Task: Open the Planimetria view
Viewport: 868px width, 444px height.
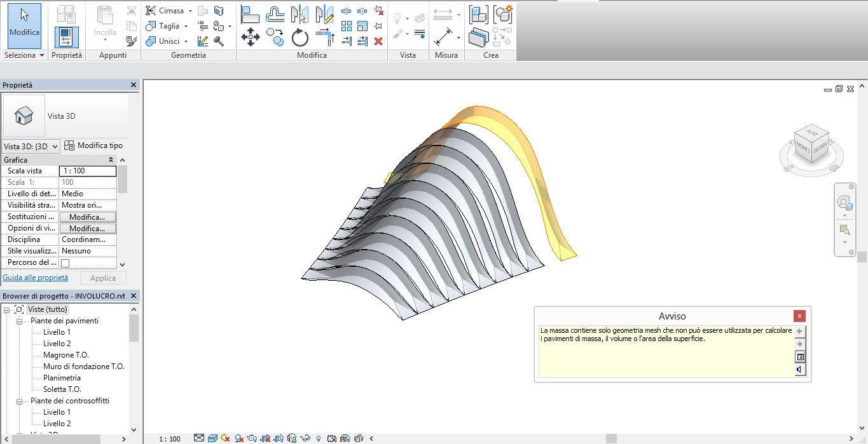Action: point(62,378)
